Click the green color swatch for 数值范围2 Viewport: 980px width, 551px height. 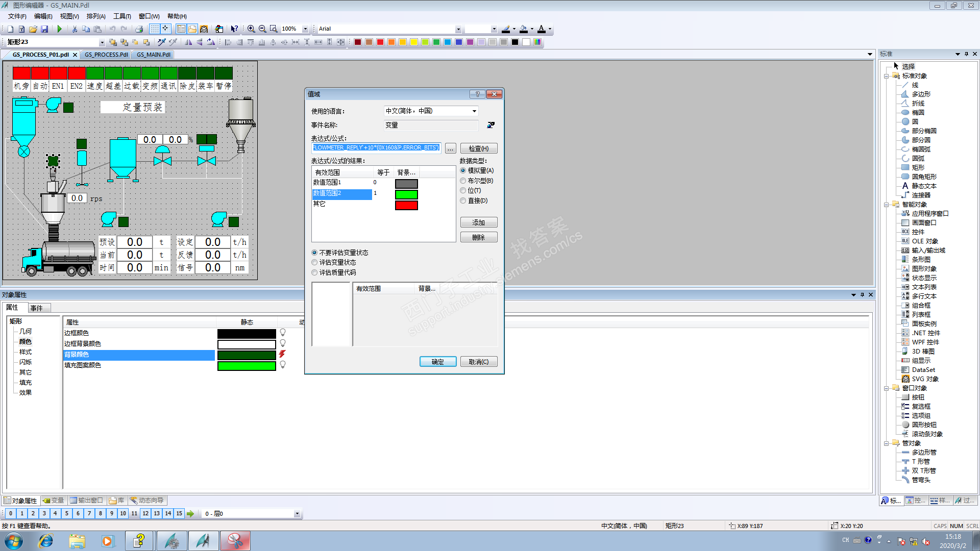click(406, 194)
